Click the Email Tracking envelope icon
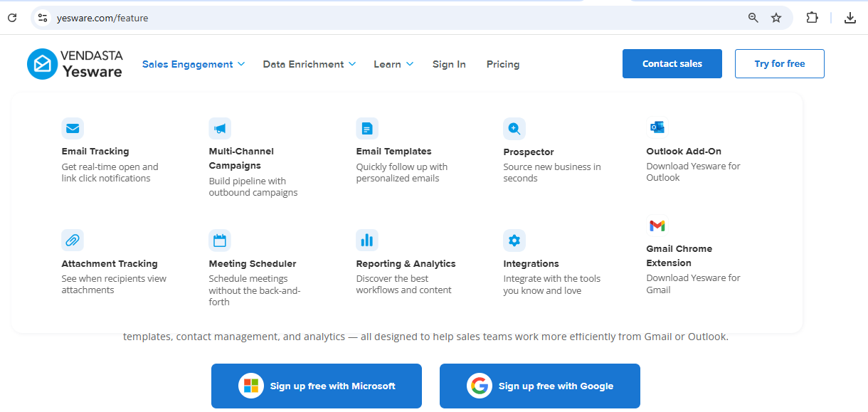Image resolution: width=868 pixels, height=412 pixels. click(x=73, y=128)
